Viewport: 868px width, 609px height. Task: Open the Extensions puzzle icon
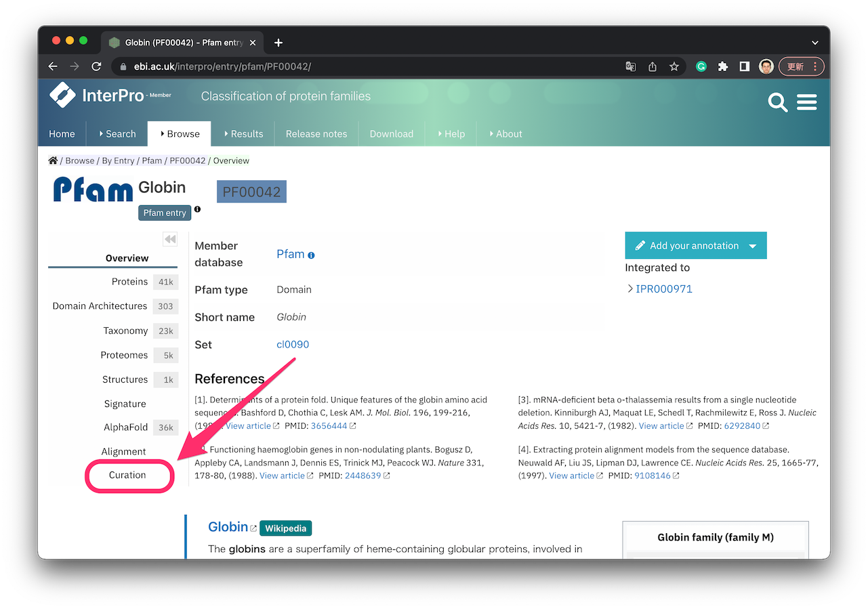click(723, 66)
